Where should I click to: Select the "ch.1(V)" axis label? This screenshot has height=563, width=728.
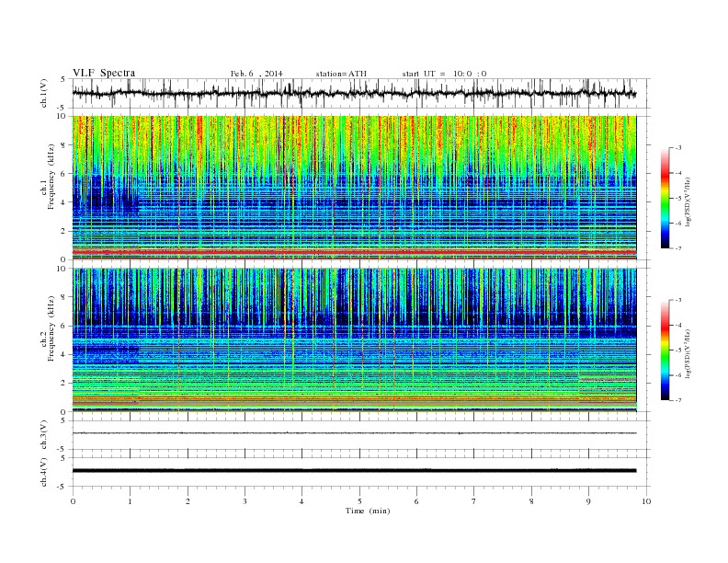(44, 94)
